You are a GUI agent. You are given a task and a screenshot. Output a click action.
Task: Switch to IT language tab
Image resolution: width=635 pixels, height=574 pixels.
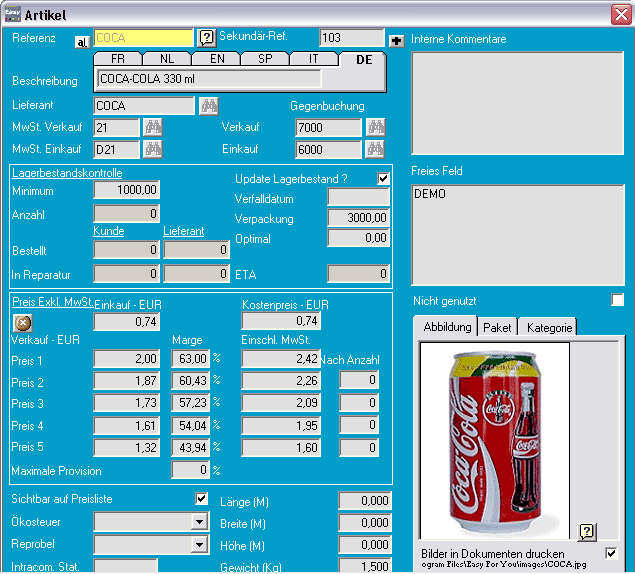[x=313, y=59]
